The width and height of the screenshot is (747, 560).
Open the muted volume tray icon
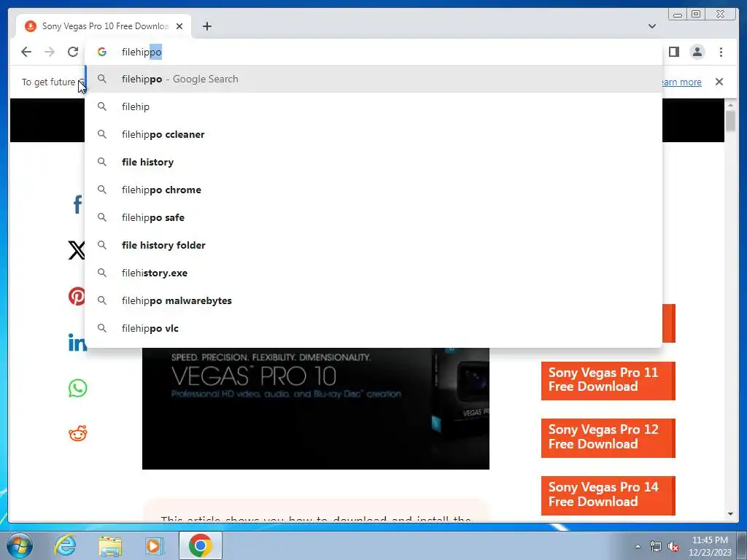(673, 547)
